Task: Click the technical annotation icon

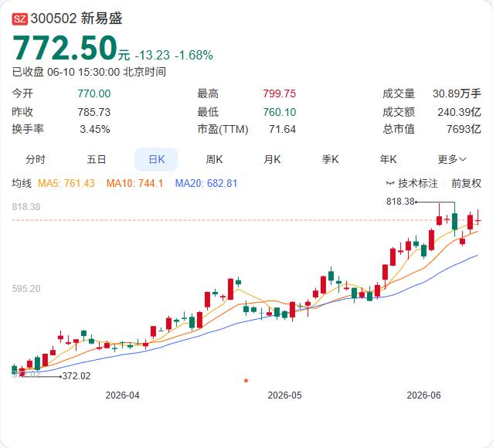Action: click(390, 183)
